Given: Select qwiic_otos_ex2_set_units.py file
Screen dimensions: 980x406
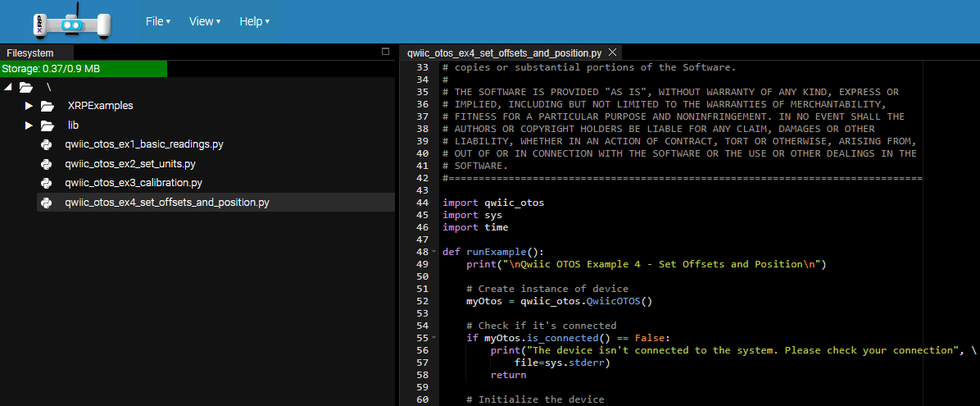Looking at the screenshot, I should click(x=129, y=163).
